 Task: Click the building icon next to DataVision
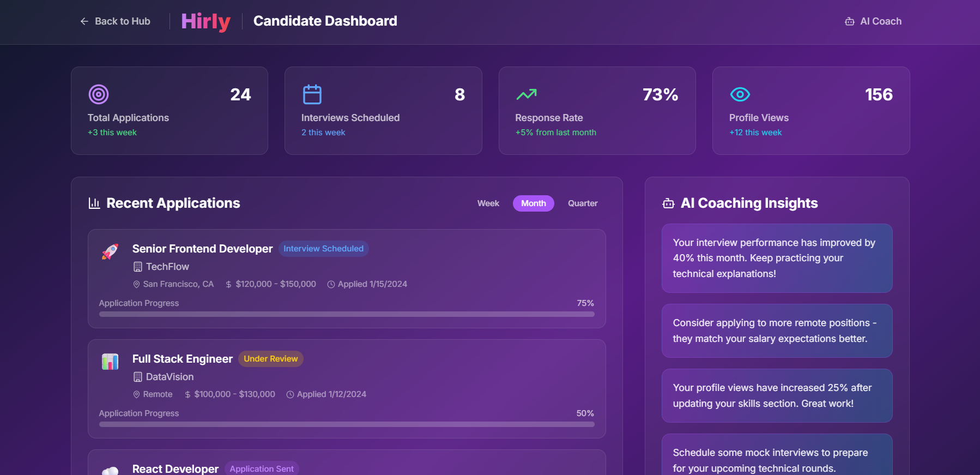(x=137, y=377)
